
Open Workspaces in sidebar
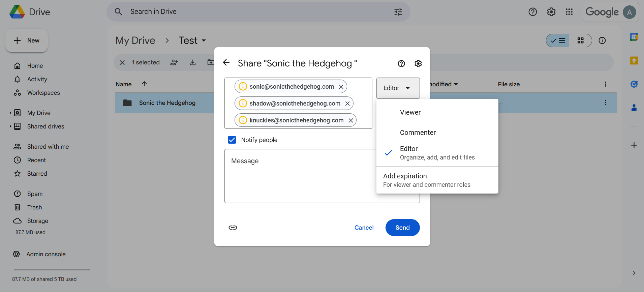(43, 93)
